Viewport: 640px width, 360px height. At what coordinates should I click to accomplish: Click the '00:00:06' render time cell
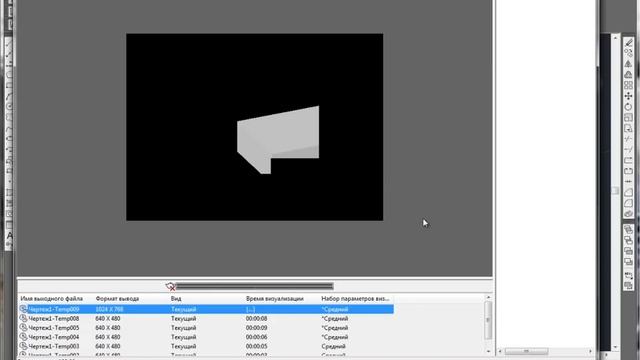[x=257, y=337]
